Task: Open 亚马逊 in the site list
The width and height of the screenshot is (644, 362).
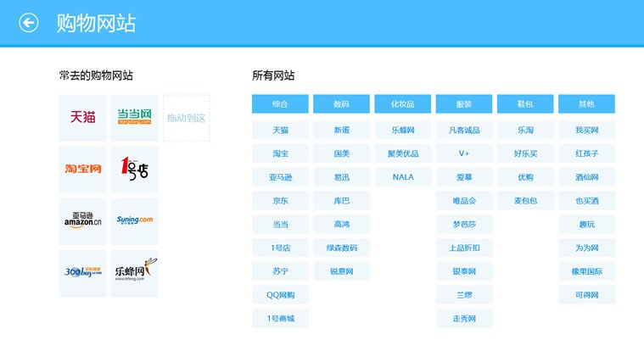Action: (x=280, y=177)
